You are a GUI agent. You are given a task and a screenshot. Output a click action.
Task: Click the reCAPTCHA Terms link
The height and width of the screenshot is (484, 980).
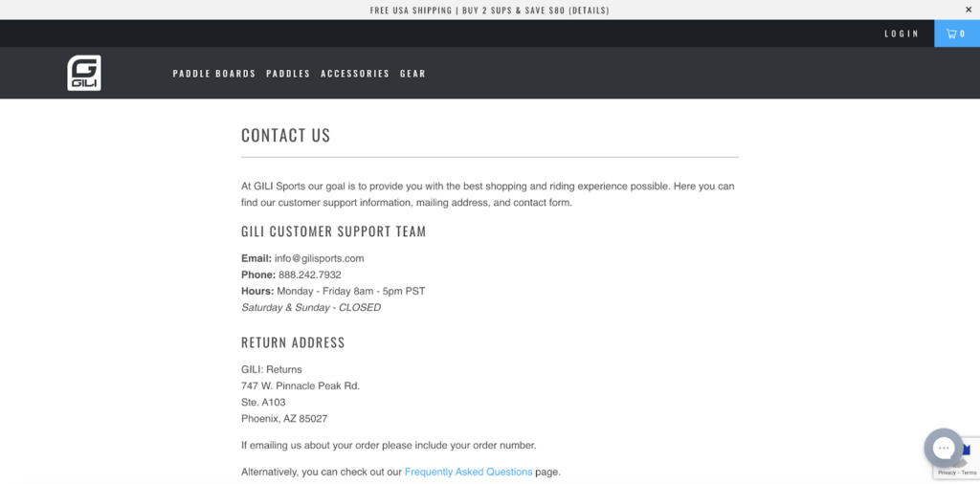point(969,473)
